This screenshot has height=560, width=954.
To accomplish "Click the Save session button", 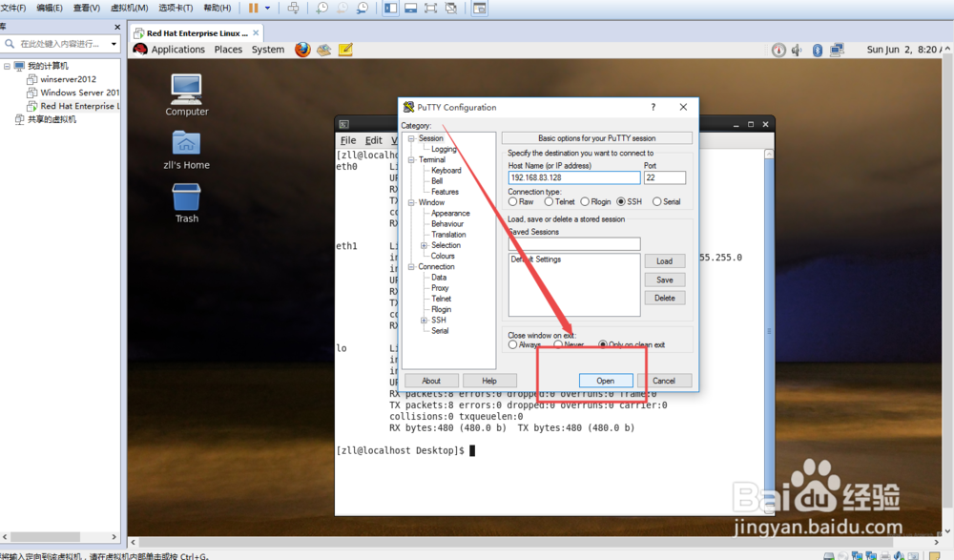I will point(664,280).
